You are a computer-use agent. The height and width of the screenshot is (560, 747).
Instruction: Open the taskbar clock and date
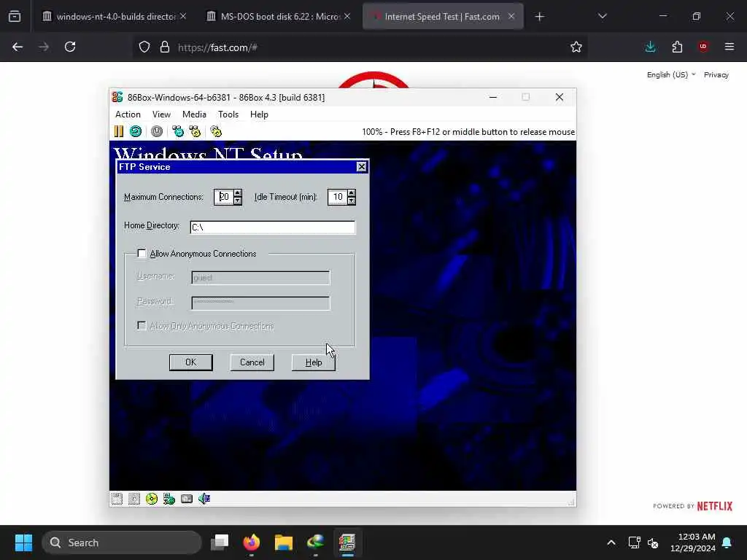[693, 542]
